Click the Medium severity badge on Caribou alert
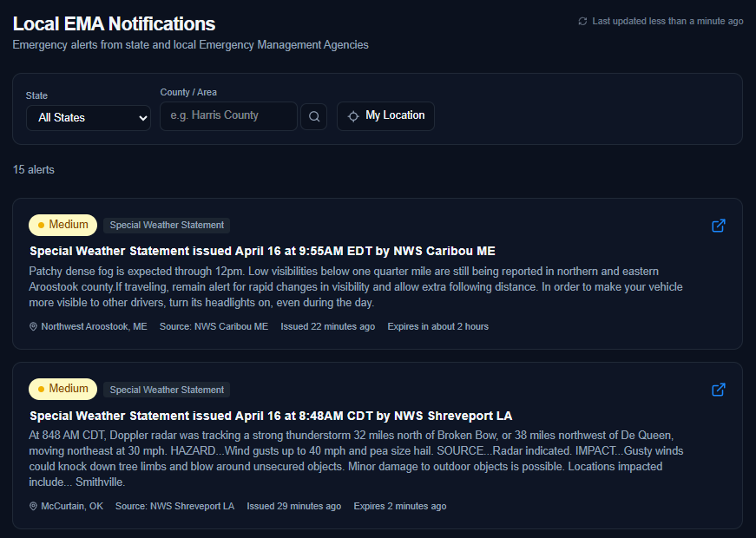The width and height of the screenshot is (756, 538). pos(62,225)
